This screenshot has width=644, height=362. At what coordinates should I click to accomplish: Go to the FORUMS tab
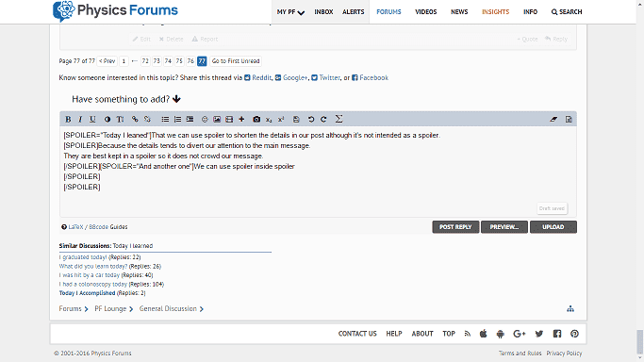tap(388, 12)
